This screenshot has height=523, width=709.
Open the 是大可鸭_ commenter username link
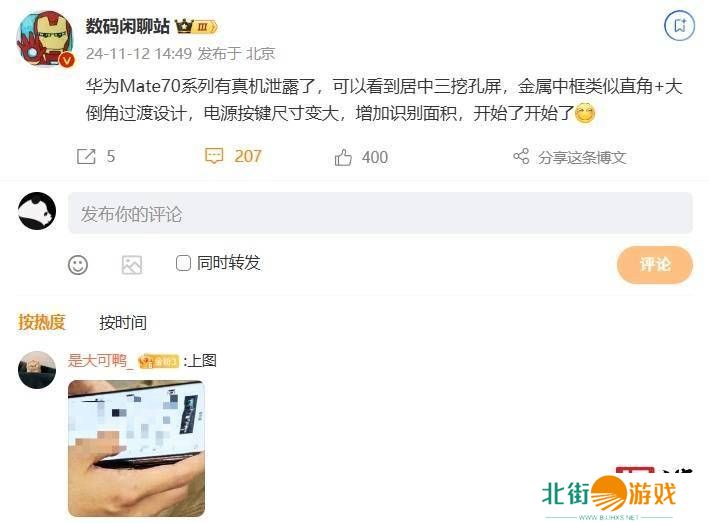pyautogui.click(x=101, y=361)
